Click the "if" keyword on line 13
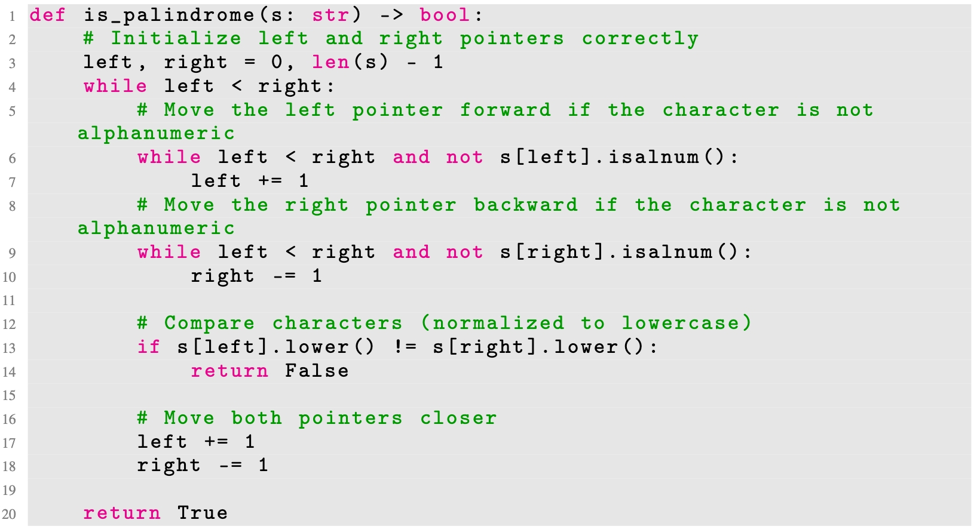 148,347
